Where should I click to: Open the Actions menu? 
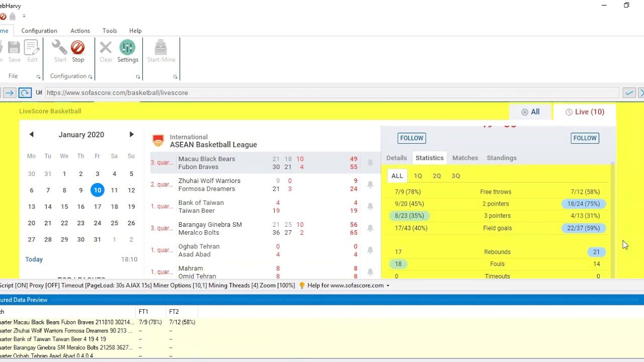click(x=80, y=31)
